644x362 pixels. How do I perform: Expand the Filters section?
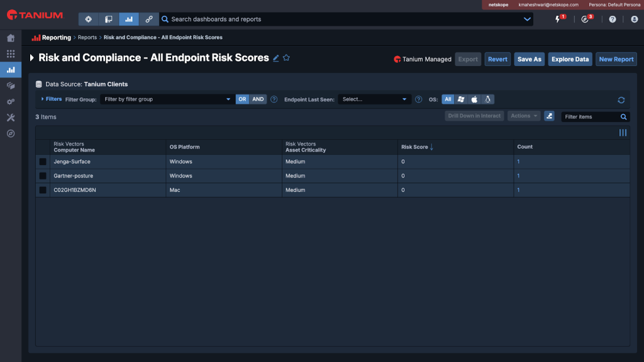coord(52,99)
